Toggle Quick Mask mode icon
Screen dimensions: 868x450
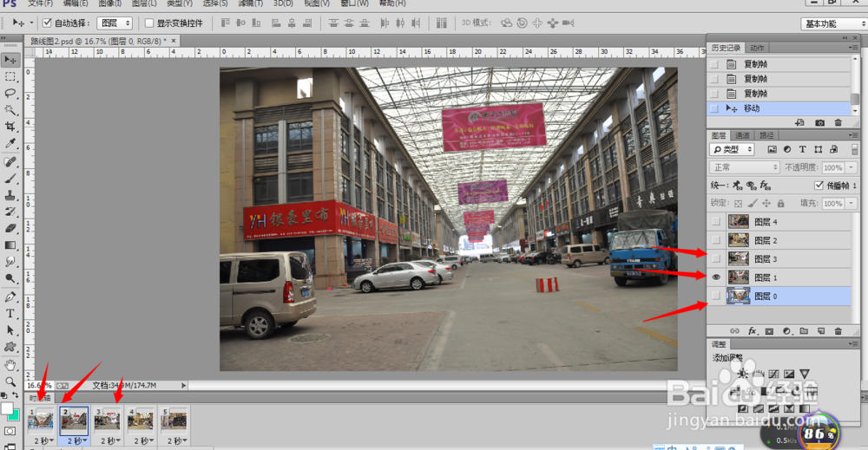tap(10, 431)
